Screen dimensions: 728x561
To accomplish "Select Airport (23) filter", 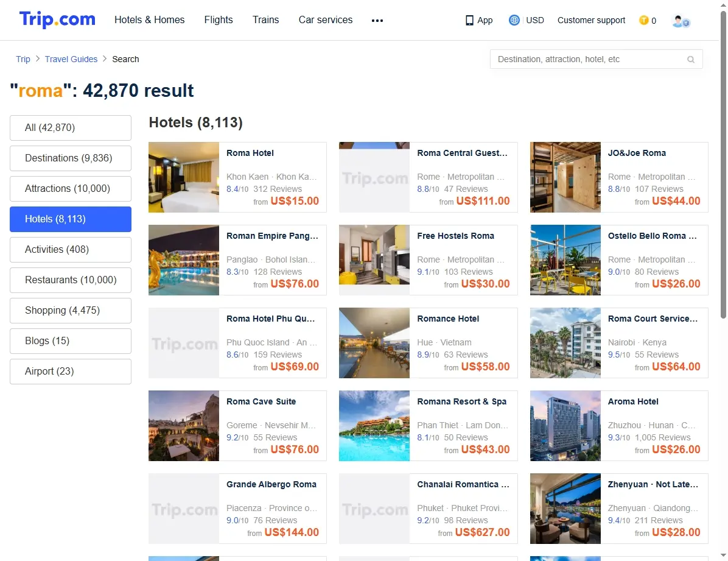I will pos(71,372).
